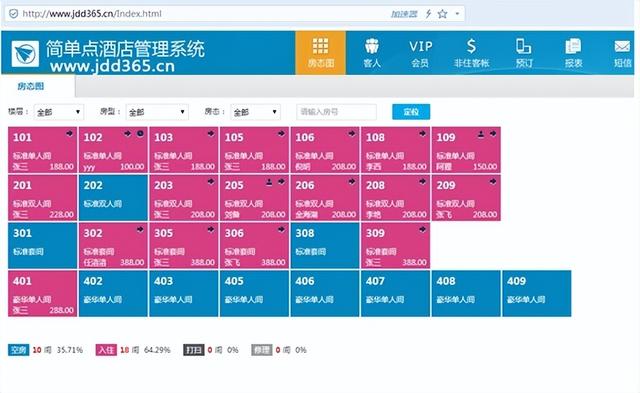
Task: Open the 报表 reports nav icon
Action: click(573, 53)
